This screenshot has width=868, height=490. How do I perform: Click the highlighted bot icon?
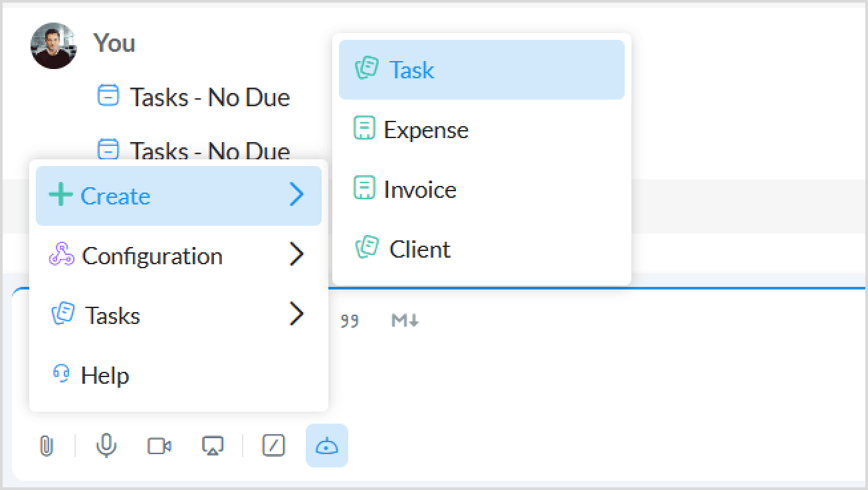tap(326, 446)
